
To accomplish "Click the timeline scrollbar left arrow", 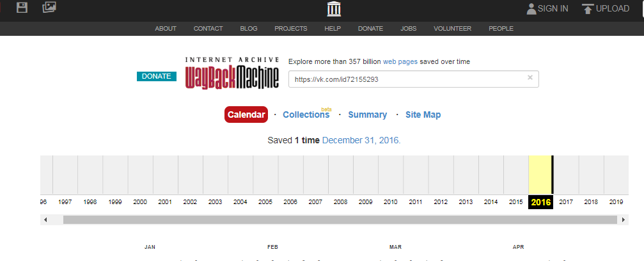I will (45, 220).
